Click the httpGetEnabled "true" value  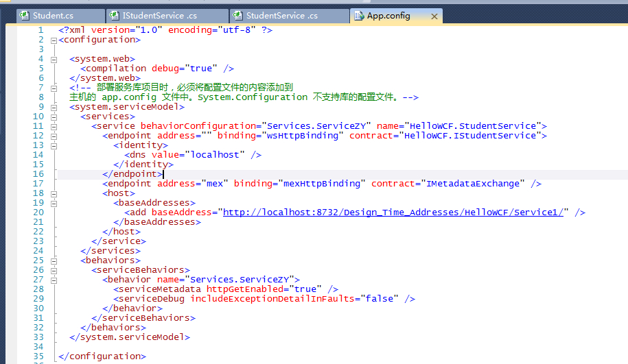(x=305, y=289)
